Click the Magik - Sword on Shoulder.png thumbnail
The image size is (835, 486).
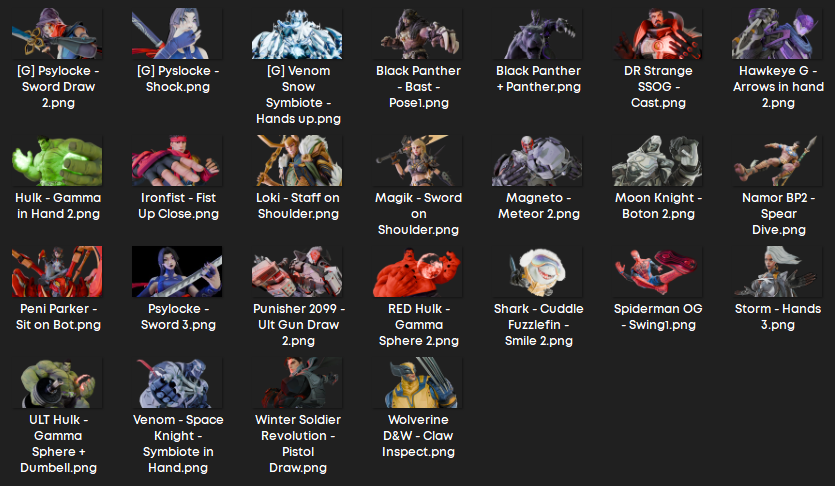(x=418, y=161)
